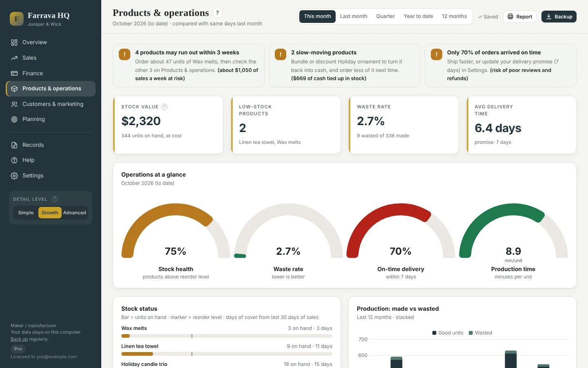Switch to the Quarter period
588x368 pixels.
coord(385,16)
